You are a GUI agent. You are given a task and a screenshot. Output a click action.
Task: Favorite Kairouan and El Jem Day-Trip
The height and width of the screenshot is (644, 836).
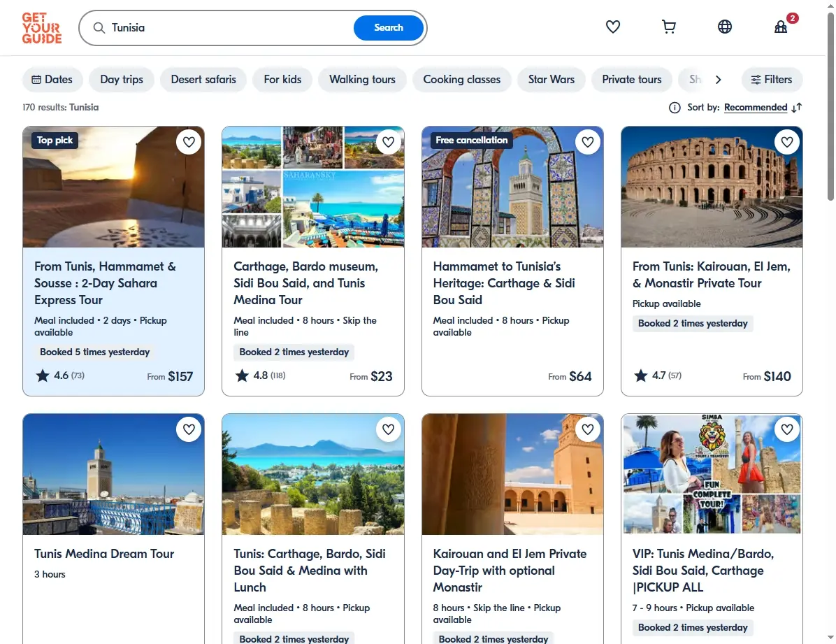(588, 429)
